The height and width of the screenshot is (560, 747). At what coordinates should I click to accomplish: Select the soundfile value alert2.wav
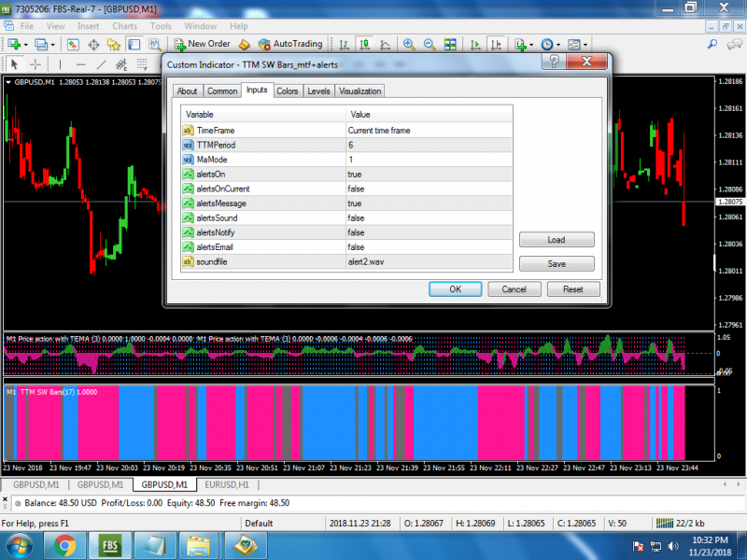point(429,262)
